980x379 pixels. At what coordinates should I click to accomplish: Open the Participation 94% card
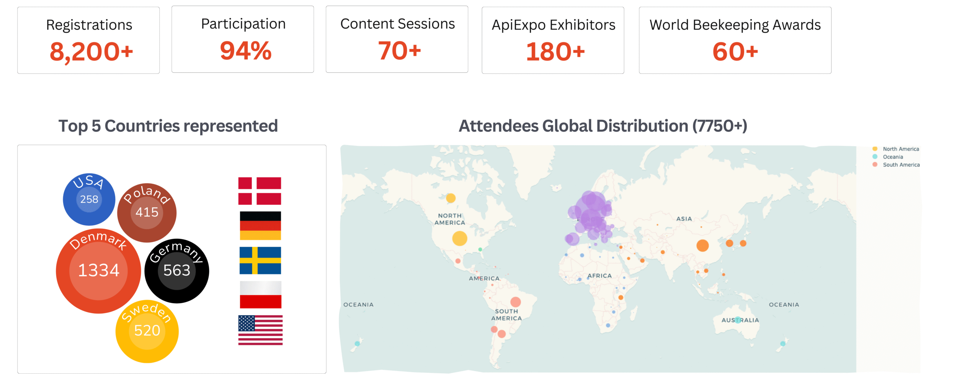(x=243, y=39)
